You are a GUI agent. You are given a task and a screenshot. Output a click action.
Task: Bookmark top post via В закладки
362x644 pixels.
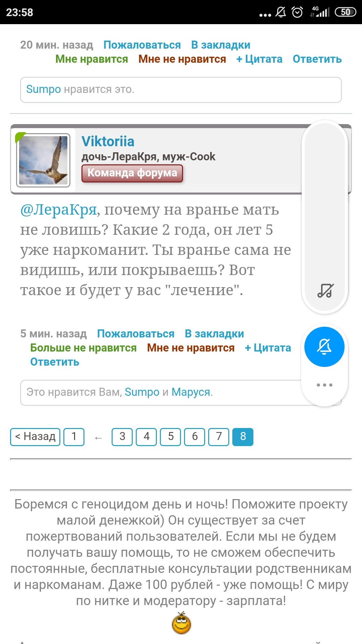221,45
